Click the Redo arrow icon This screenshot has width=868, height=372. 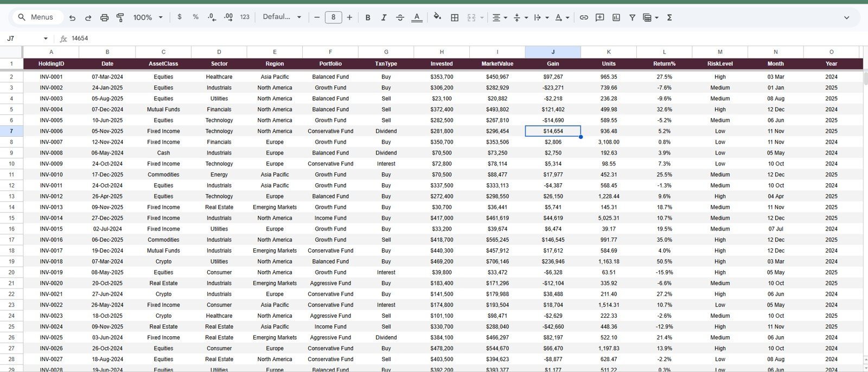88,17
